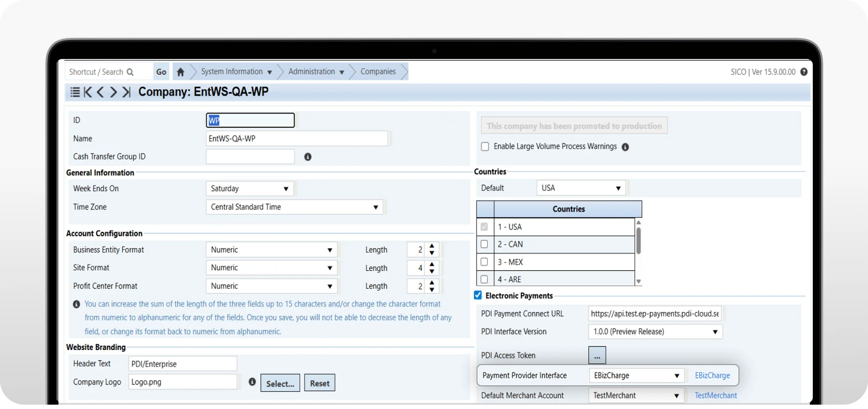
Task: Open the TestMerchant link
Action: (x=716, y=395)
